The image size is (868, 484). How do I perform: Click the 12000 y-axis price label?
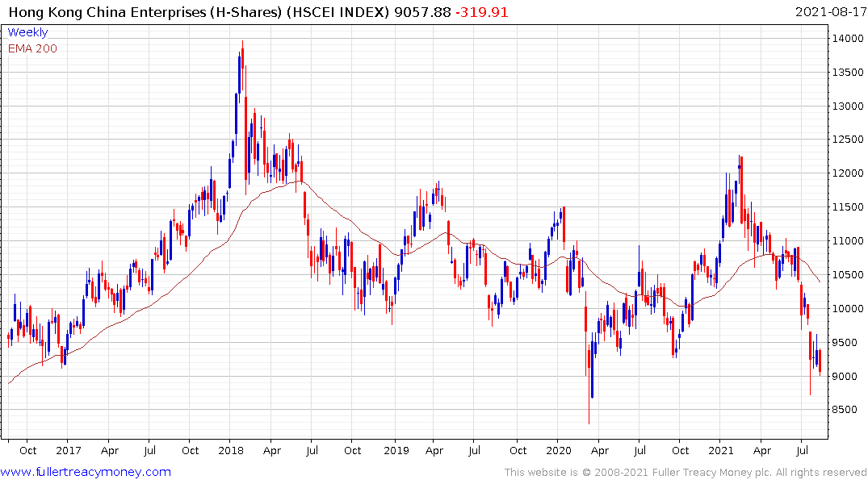pos(848,173)
